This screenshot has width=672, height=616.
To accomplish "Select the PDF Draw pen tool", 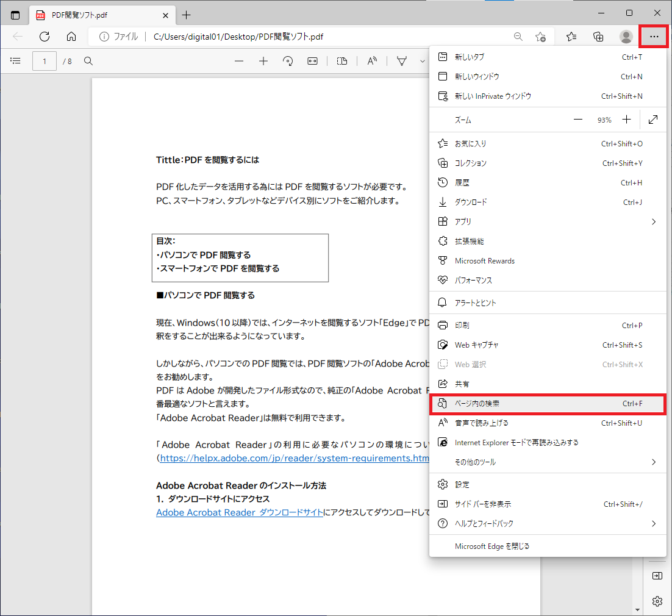I will [x=402, y=62].
